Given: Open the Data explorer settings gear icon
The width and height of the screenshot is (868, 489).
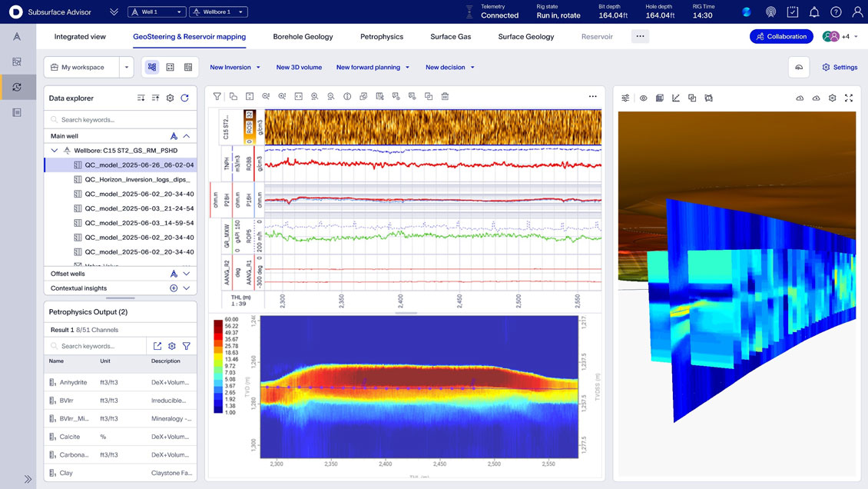Looking at the screenshot, I should tap(171, 98).
